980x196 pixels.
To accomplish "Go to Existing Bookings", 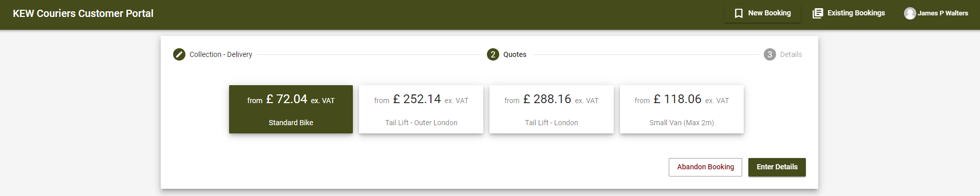I will point(849,13).
